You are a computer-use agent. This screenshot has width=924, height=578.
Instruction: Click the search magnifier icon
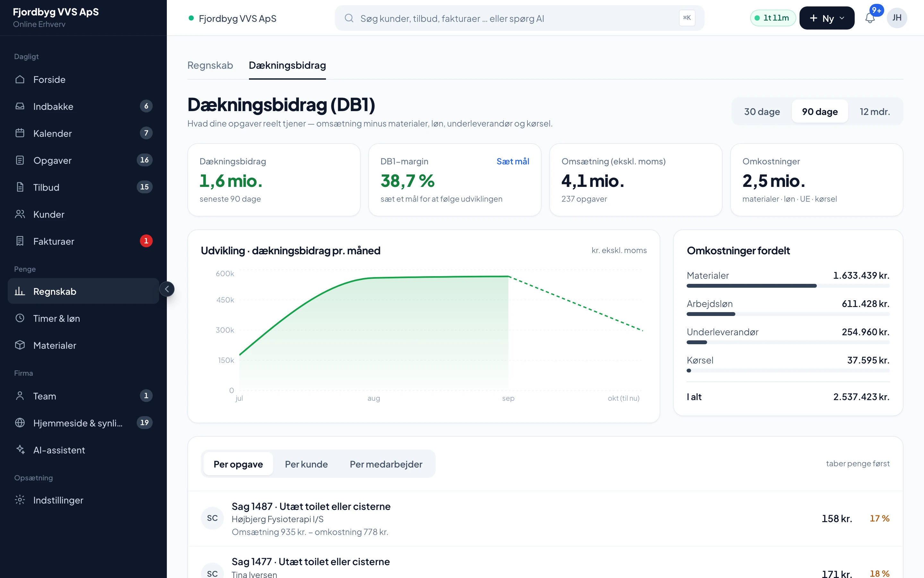point(349,18)
